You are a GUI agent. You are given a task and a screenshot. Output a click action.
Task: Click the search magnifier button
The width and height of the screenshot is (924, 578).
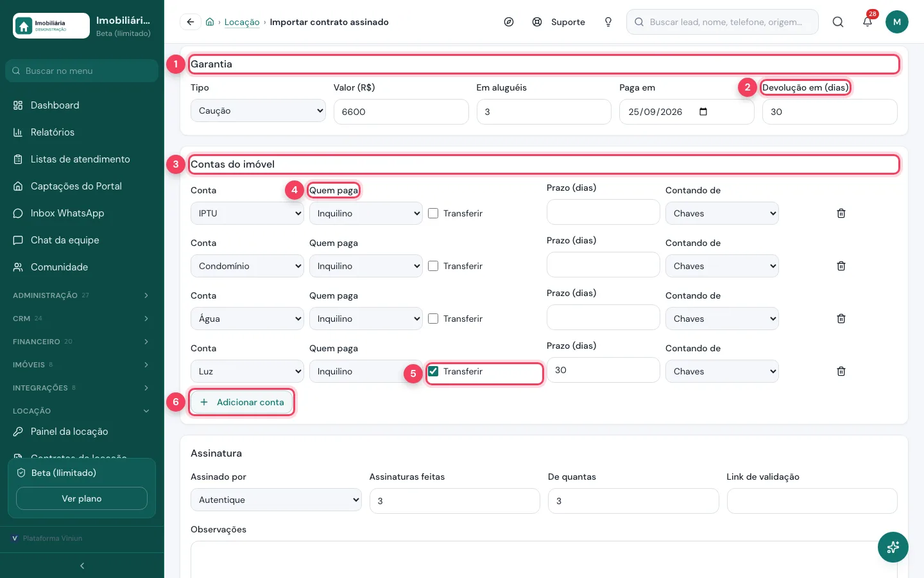(838, 22)
